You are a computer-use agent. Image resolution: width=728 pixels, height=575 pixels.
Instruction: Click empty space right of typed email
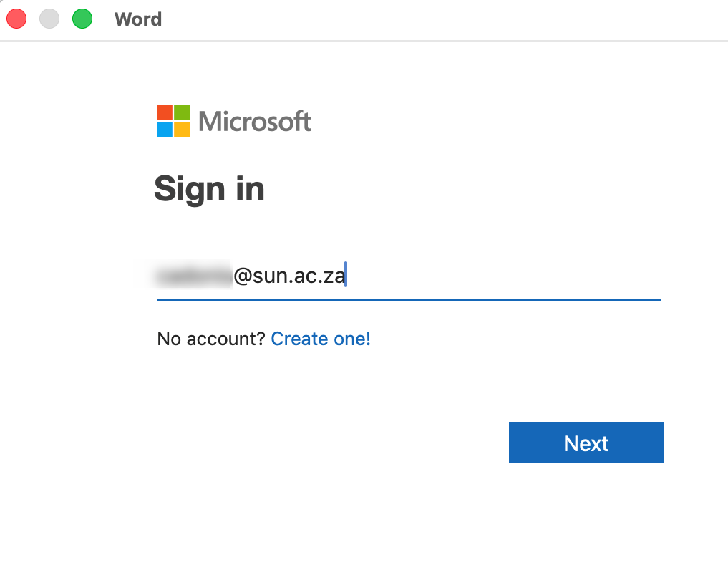504,276
